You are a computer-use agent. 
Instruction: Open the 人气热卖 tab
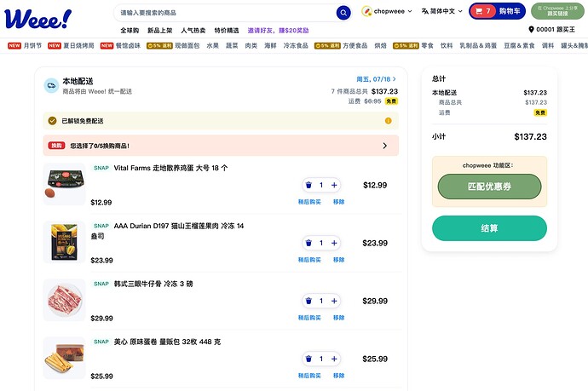point(193,31)
